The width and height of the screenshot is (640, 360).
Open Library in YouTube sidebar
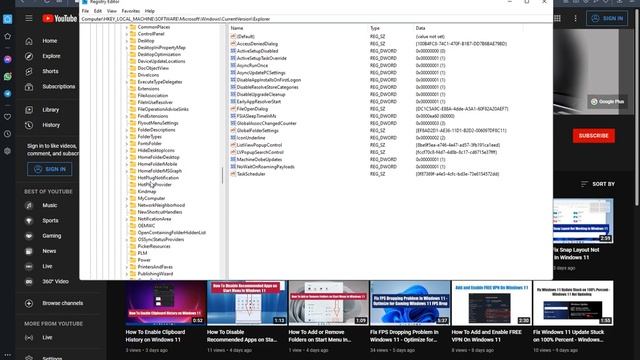coord(51,110)
